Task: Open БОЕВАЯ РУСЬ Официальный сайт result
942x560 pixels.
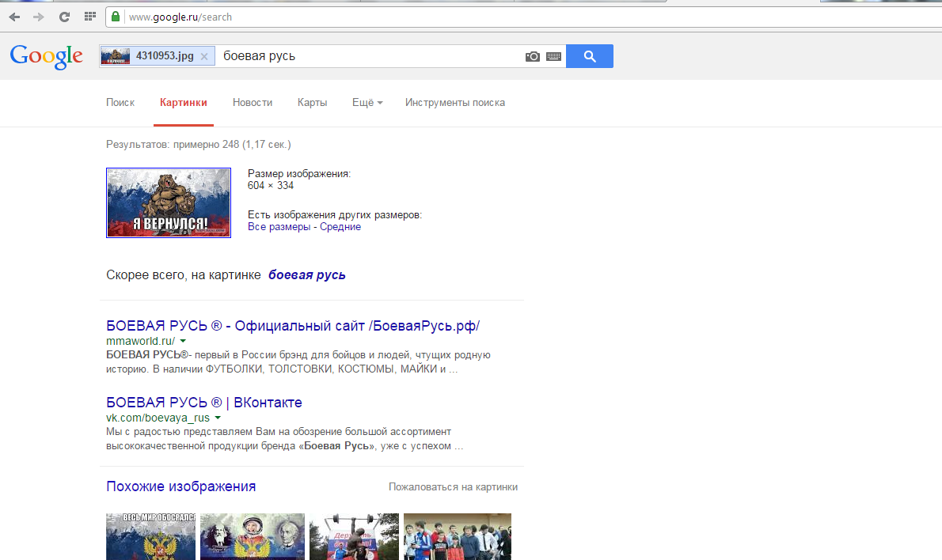Action: click(x=293, y=326)
